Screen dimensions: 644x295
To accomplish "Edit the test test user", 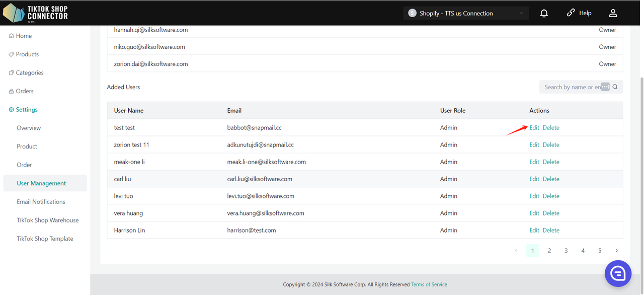I will tap(534, 128).
